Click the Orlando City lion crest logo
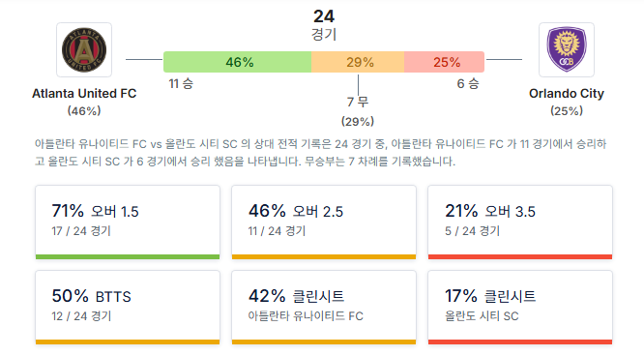644x356 pixels. coord(567,49)
